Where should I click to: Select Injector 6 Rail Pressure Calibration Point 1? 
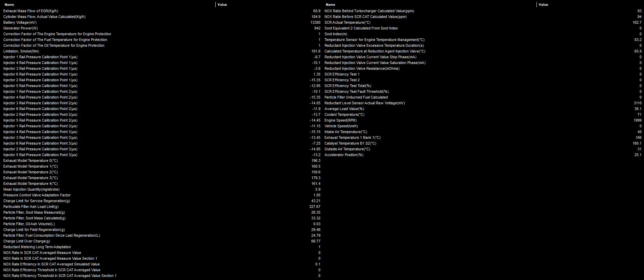pos(162,74)
